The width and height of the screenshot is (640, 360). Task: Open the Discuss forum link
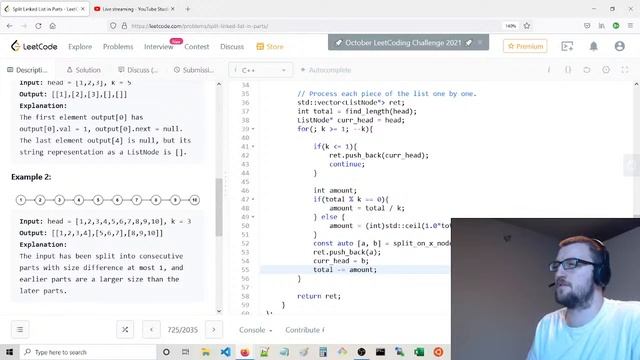[232, 47]
